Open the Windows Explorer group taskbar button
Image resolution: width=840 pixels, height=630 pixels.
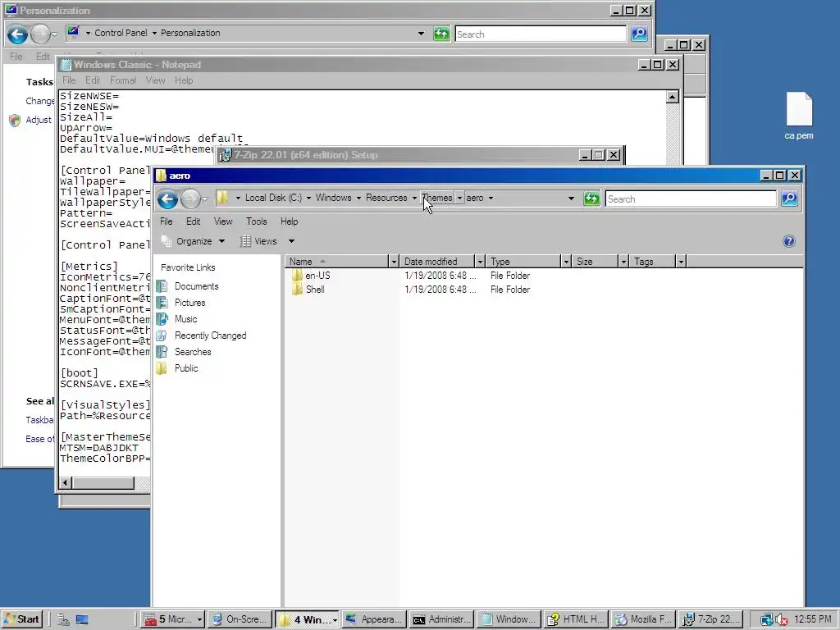pos(307,619)
